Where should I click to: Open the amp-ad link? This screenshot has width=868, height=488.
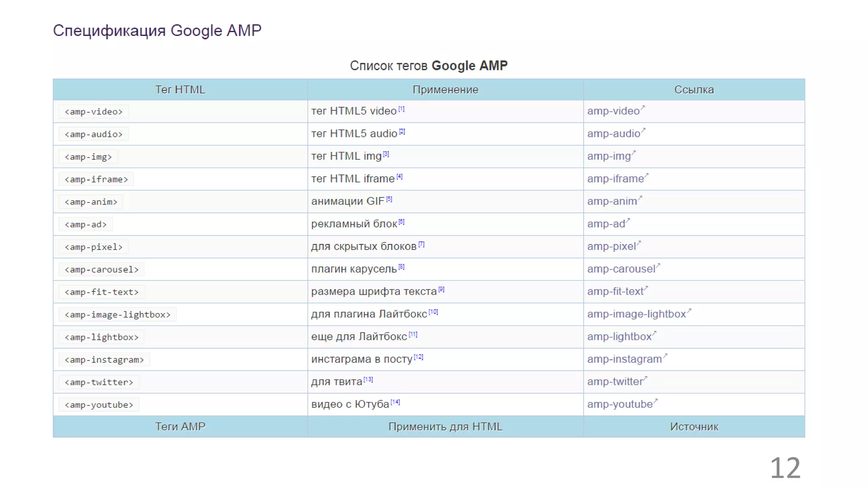tap(606, 224)
